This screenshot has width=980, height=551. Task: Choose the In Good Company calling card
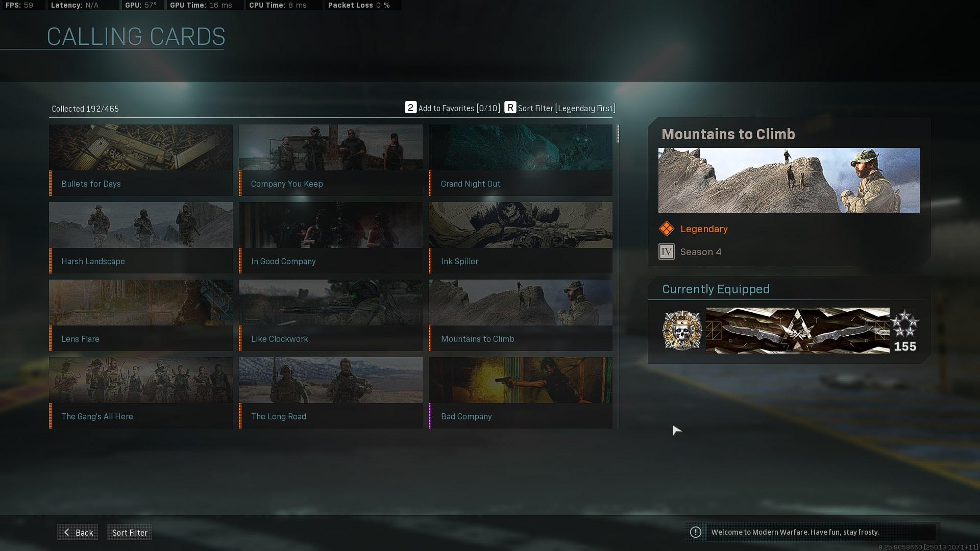331,238
